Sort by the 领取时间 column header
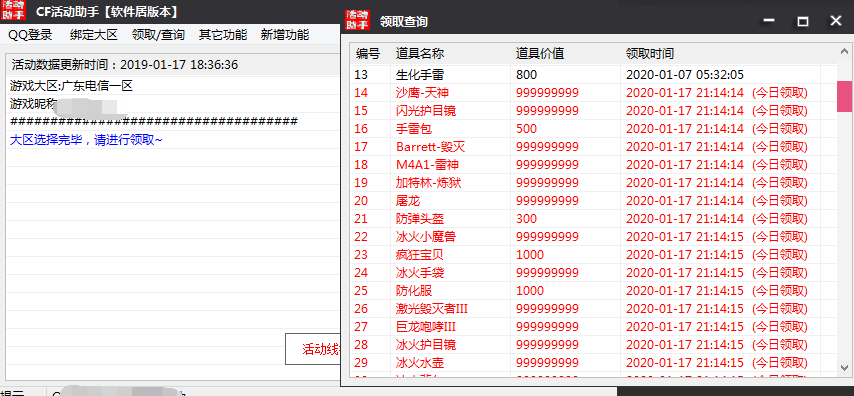The height and width of the screenshot is (396, 854). pos(720,53)
